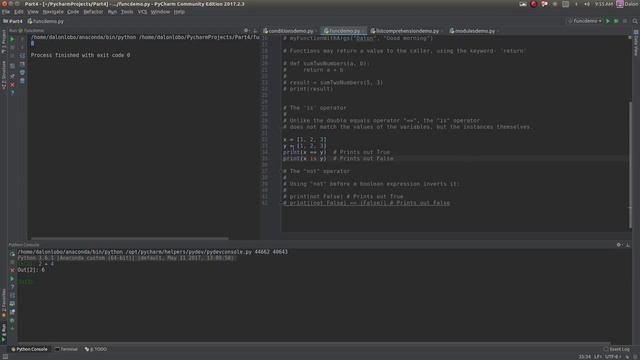Open the Terminal tool tab
The image size is (640, 360).
tap(66, 349)
